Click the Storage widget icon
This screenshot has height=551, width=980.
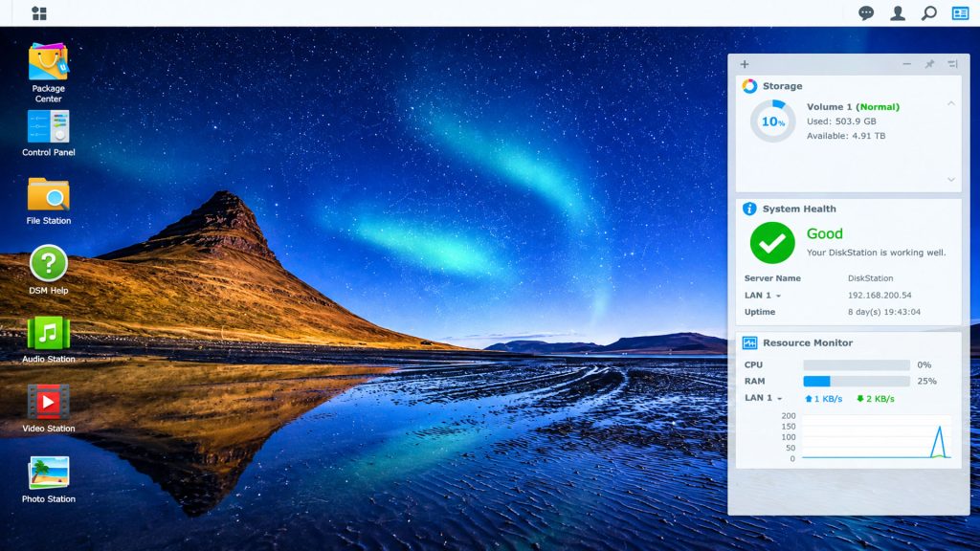tap(749, 86)
